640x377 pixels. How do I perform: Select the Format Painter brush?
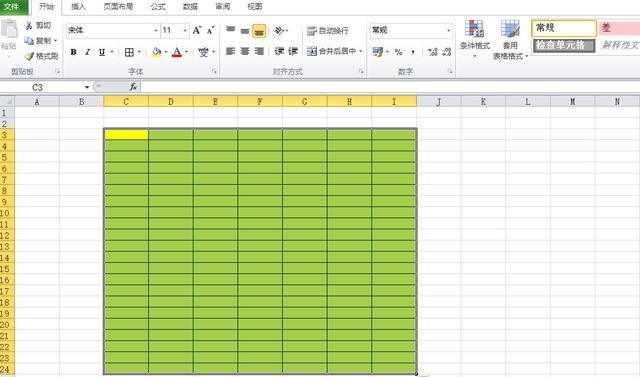(x=29, y=56)
